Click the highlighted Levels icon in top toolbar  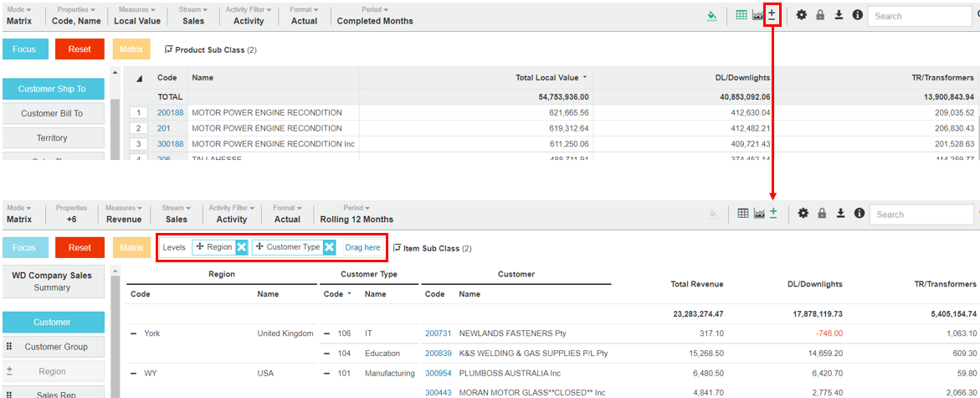click(772, 15)
